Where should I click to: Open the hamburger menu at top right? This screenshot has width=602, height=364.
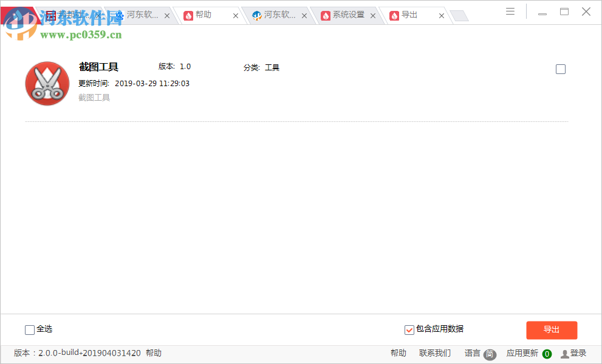[510, 11]
